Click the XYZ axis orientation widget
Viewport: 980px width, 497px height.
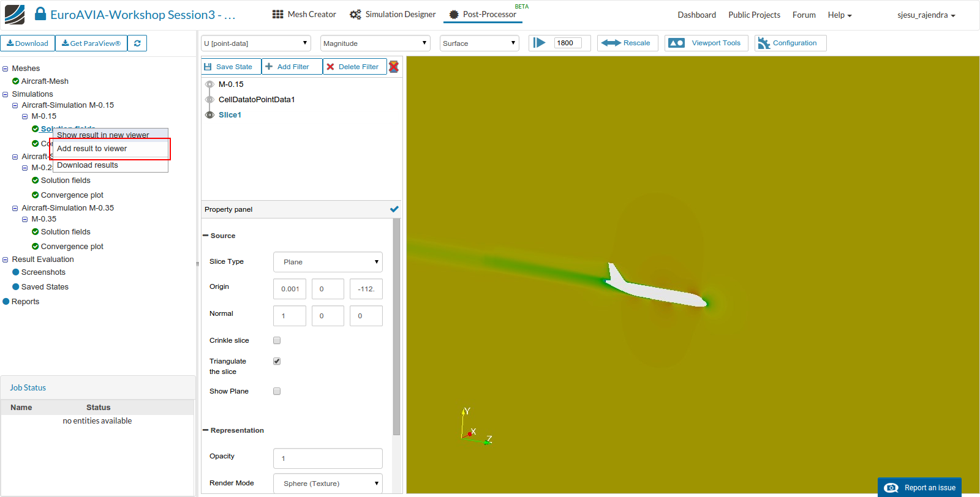476,427
